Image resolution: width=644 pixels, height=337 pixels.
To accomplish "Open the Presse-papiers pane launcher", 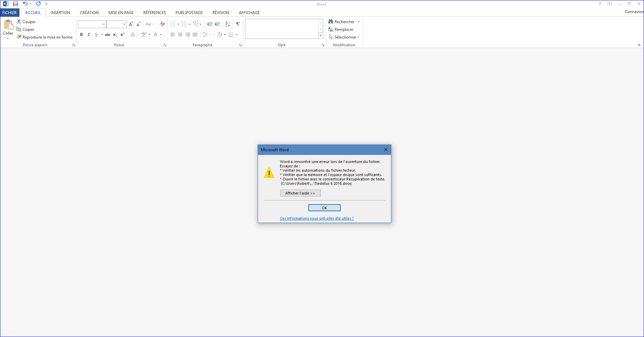I will coord(73,45).
